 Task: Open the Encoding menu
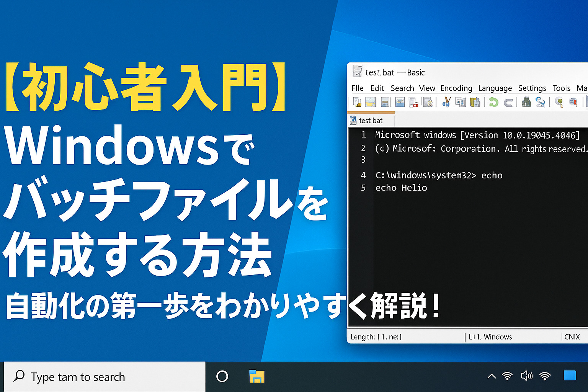coord(456,88)
